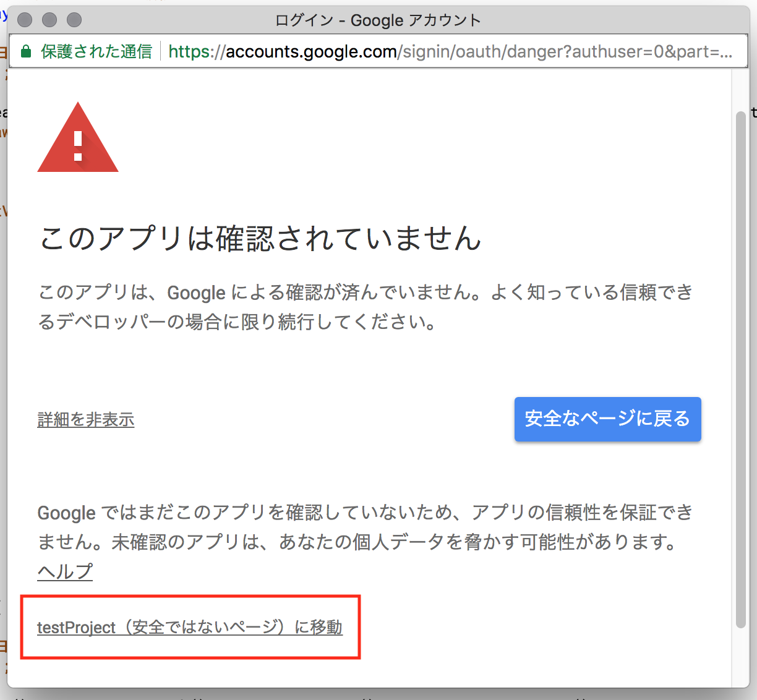Image resolution: width=757 pixels, height=700 pixels.
Task: Minimize the window using the middle title button
Action: pos(49,20)
